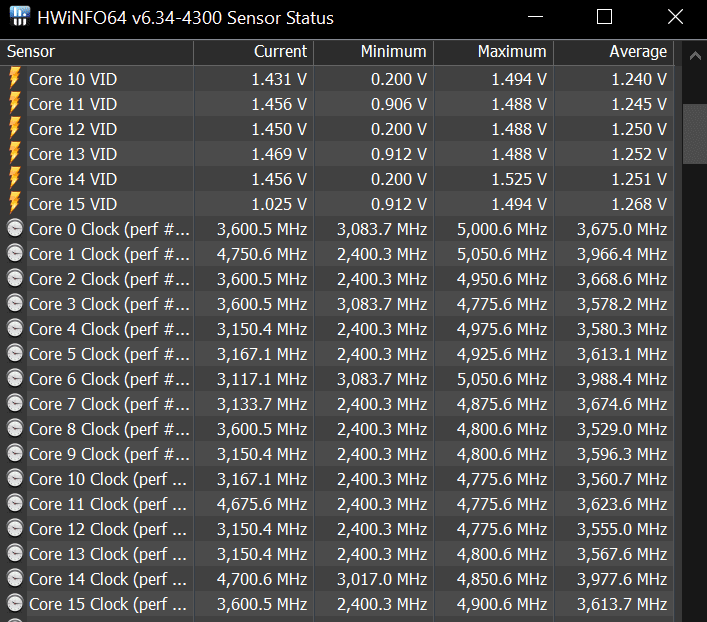
Task: Click the Average column header
Action: [x=637, y=52]
